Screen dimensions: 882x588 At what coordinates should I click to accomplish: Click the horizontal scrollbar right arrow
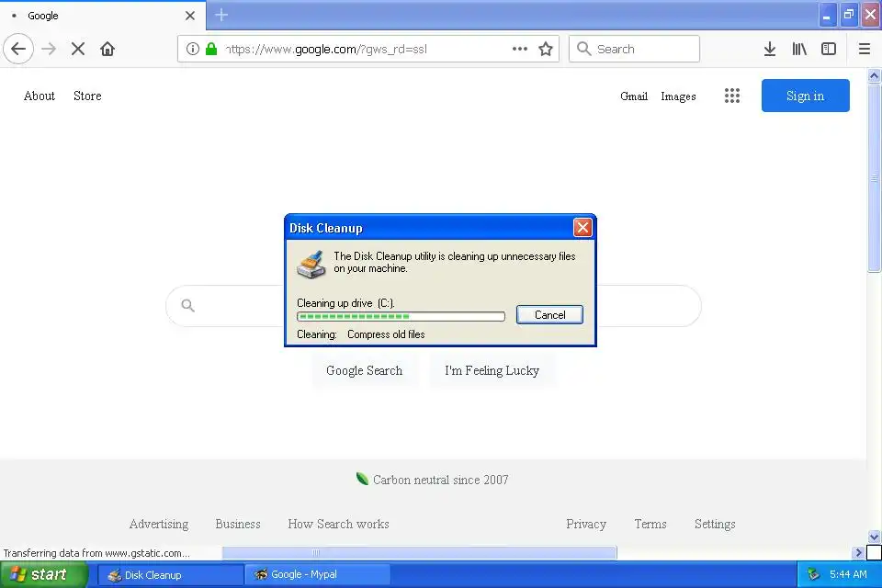[858, 552]
